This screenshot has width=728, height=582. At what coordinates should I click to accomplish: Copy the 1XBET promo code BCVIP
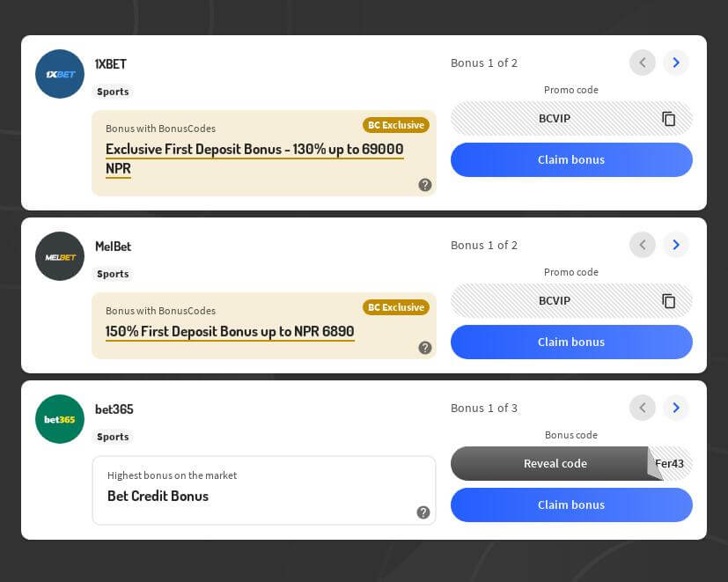click(x=669, y=119)
